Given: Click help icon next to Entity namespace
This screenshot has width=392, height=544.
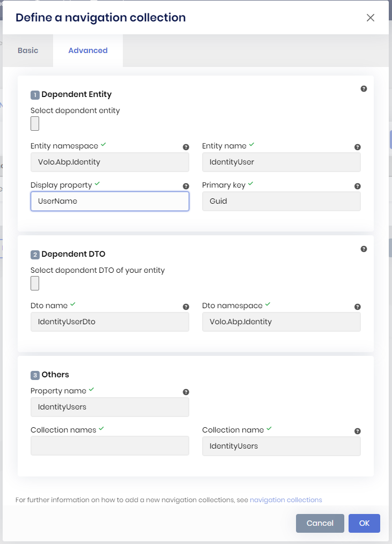Looking at the screenshot, I should [x=186, y=147].
